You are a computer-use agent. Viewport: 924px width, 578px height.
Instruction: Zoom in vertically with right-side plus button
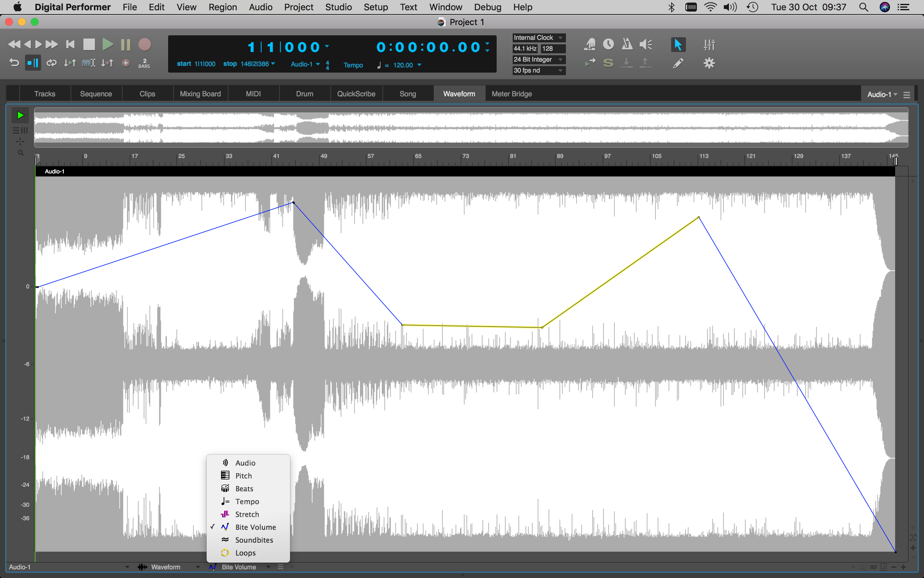point(913,548)
